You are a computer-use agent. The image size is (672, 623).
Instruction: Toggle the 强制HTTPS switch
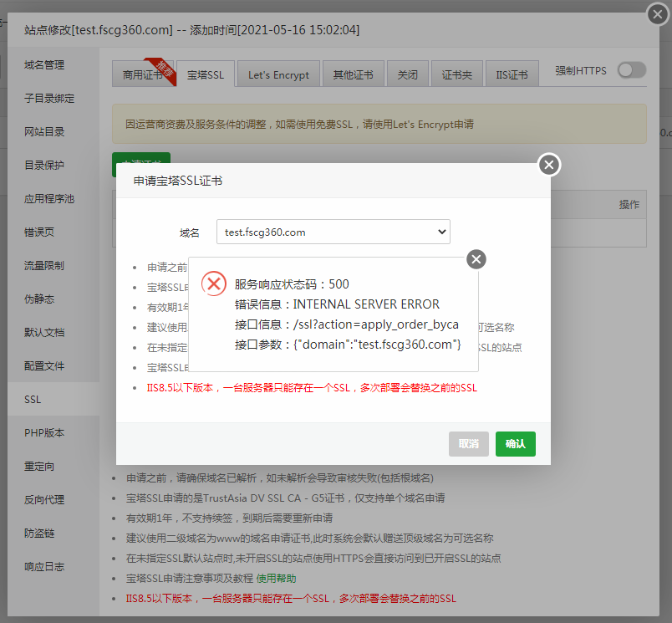(x=632, y=70)
